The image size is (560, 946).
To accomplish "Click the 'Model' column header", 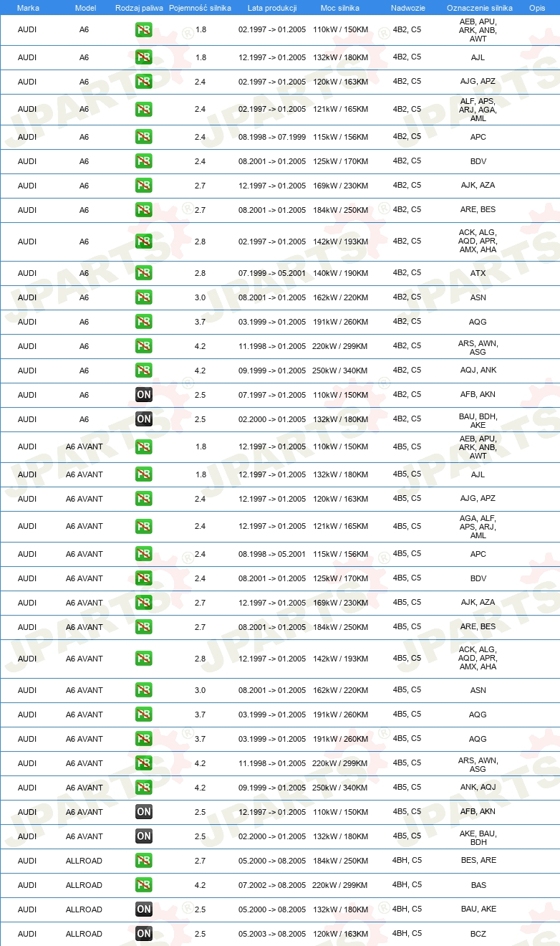I will [x=85, y=8].
